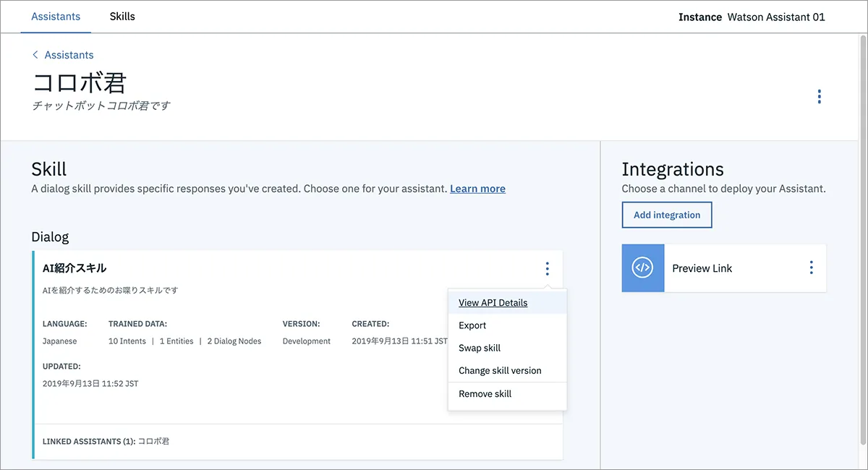The image size is (868, 470).
Task: Switch to the Assistants tab
Action: pyautogui.click(x=56, y=16)
